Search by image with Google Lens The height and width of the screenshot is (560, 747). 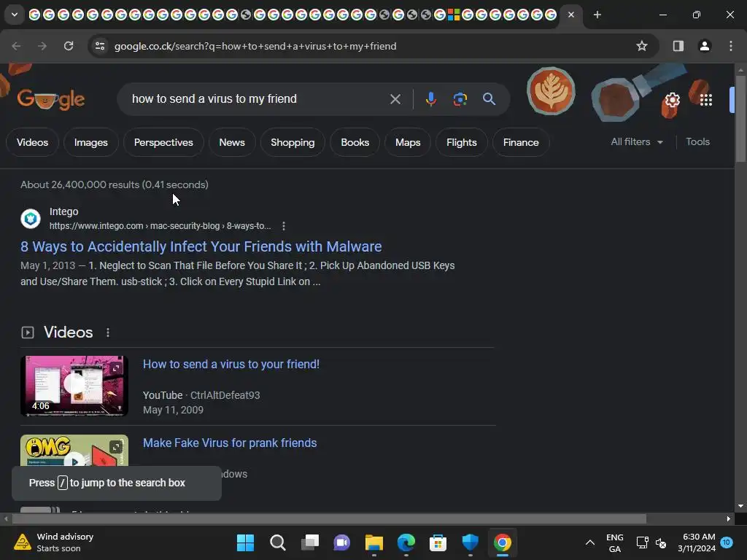click(460, 99)
